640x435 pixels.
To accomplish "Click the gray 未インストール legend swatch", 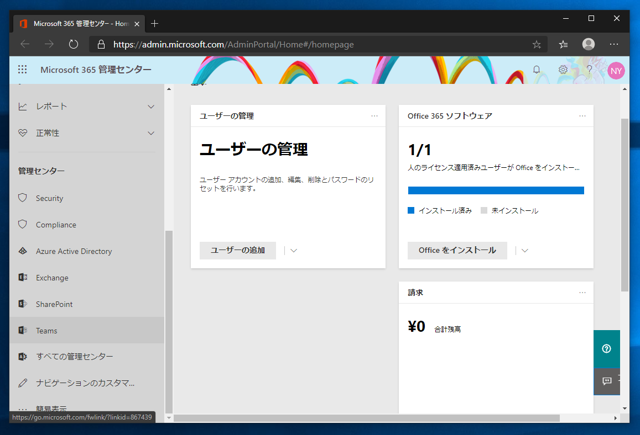I will (484, 211).
